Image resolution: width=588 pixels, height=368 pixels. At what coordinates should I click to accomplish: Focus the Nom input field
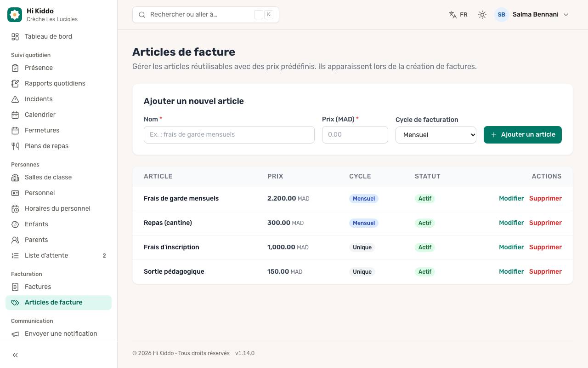tap(229, 135)
